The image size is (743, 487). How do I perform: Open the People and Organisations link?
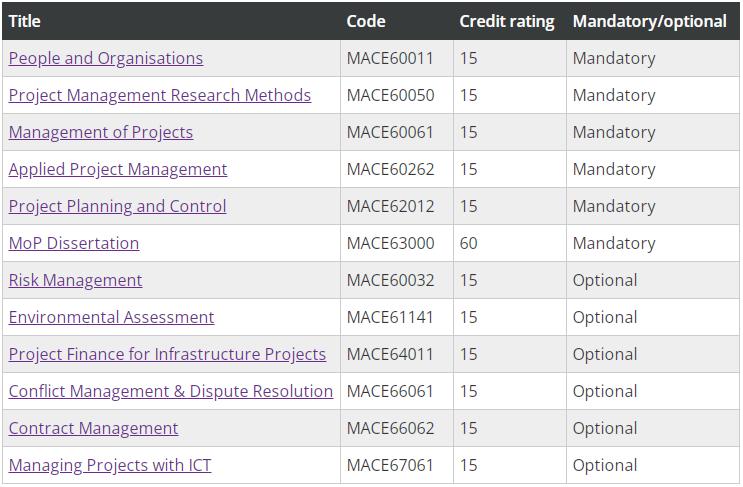[x=105, y=58]
